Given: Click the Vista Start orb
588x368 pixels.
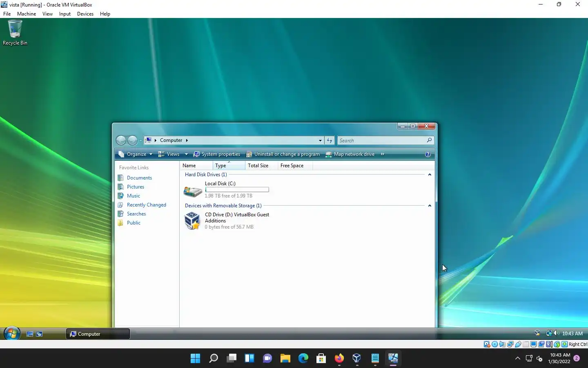Looking at the screenshot, I should 12,334.
